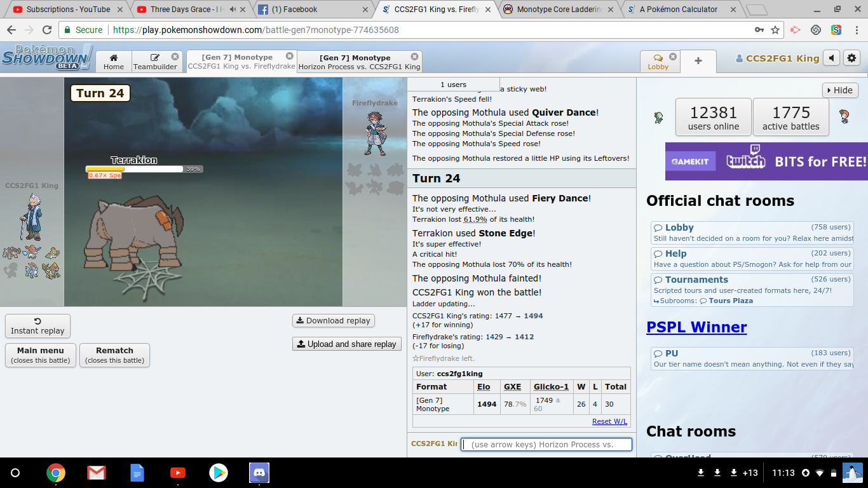Mute the Three Days Grace tab audio icon
The height and width of the screenshot is (488, 868).
pos(232,10)
